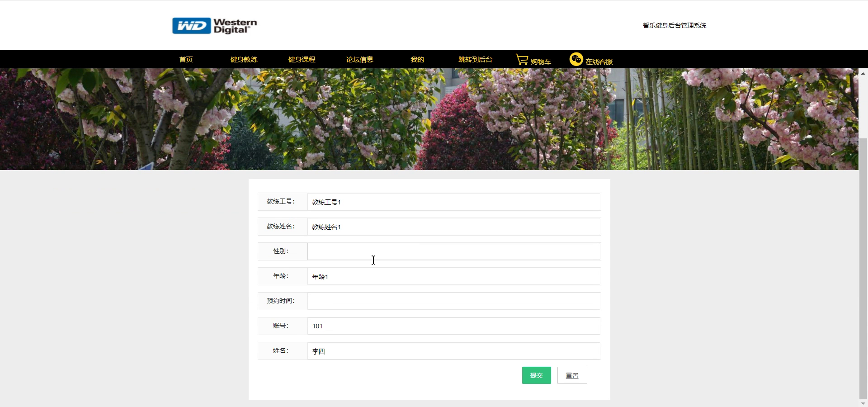Click the 姓名: label
The height and width of the screenshot is (407, 868).
[280, 351]
